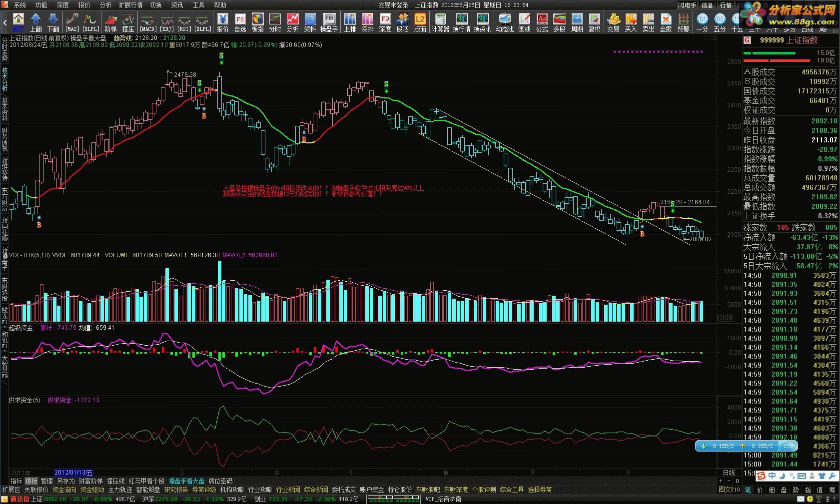This screenshot has height=504, width=840.
Task: Click the 首页 home toolbar icon
Action: tap(18, 22)
